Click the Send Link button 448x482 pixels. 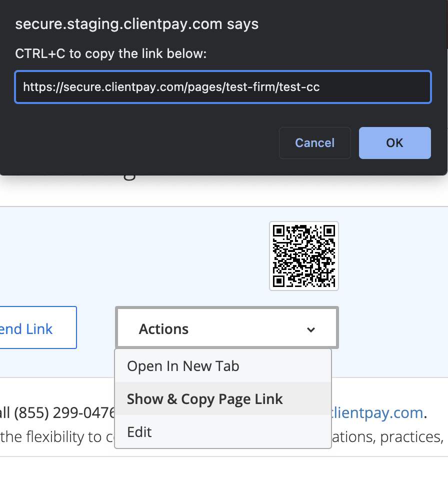38,327
